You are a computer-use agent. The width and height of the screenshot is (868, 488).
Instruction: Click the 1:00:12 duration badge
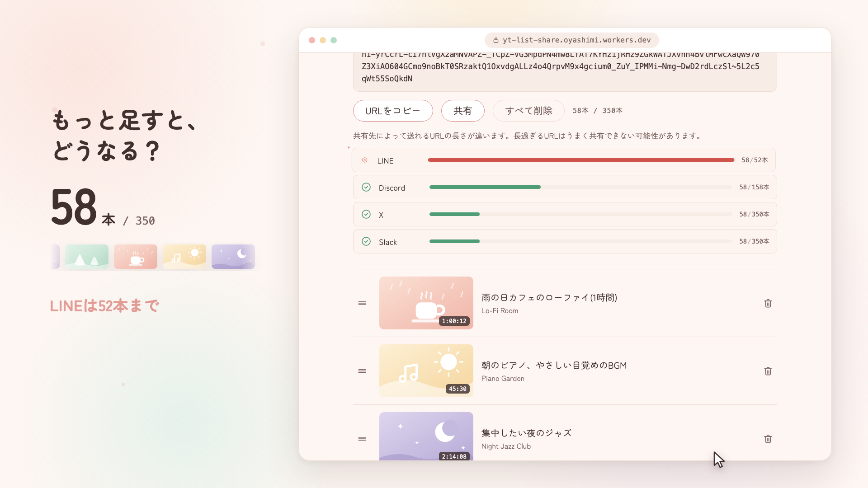point(454,321)
